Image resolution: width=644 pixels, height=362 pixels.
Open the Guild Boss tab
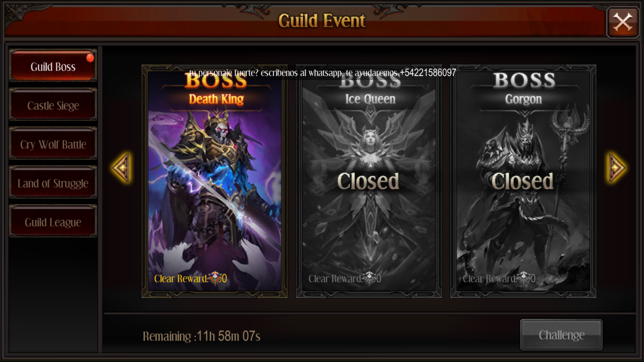coord(53,66)
